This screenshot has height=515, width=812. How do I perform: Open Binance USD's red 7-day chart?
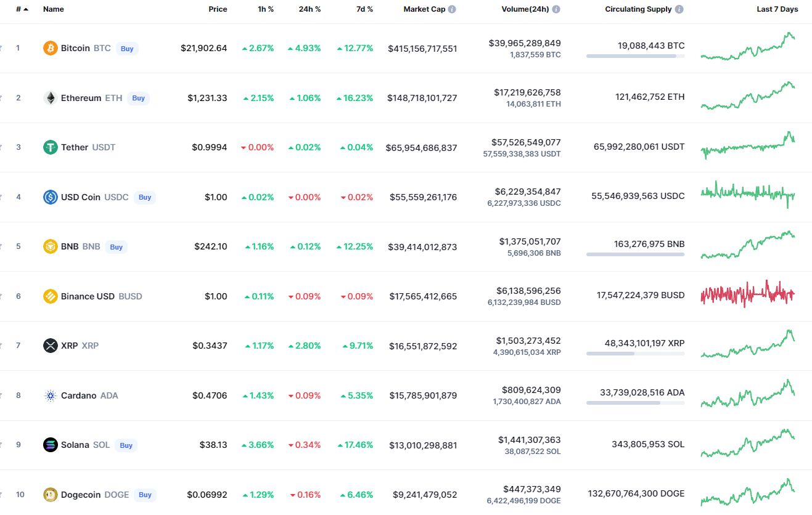(x=748, y=294)
